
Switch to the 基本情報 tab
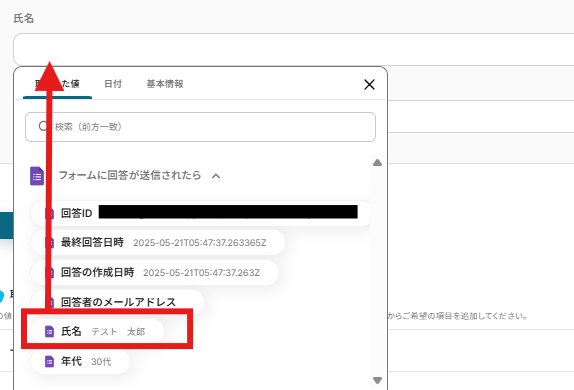tap(165, 84)
